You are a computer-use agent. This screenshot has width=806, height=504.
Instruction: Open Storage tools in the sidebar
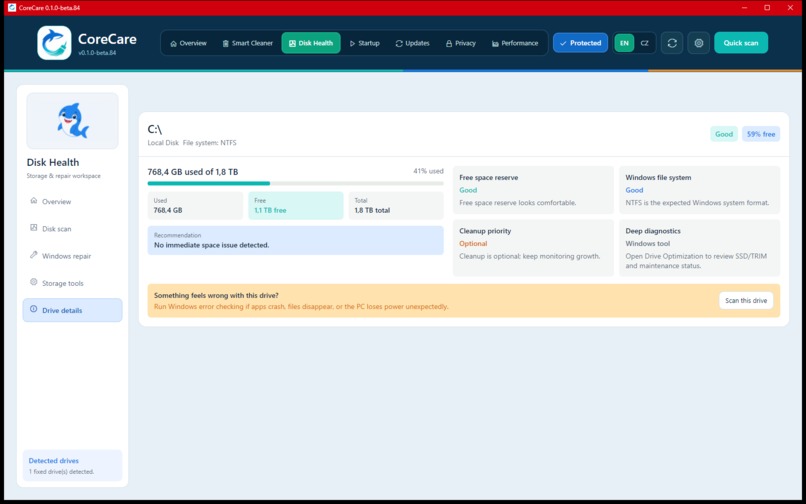72,283
